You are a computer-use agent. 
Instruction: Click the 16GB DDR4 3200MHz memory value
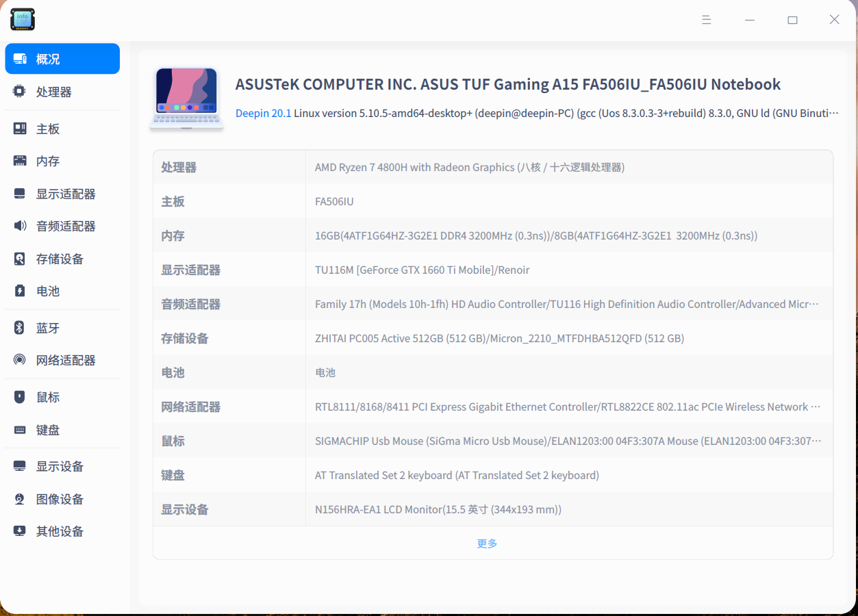click(536, 235)
